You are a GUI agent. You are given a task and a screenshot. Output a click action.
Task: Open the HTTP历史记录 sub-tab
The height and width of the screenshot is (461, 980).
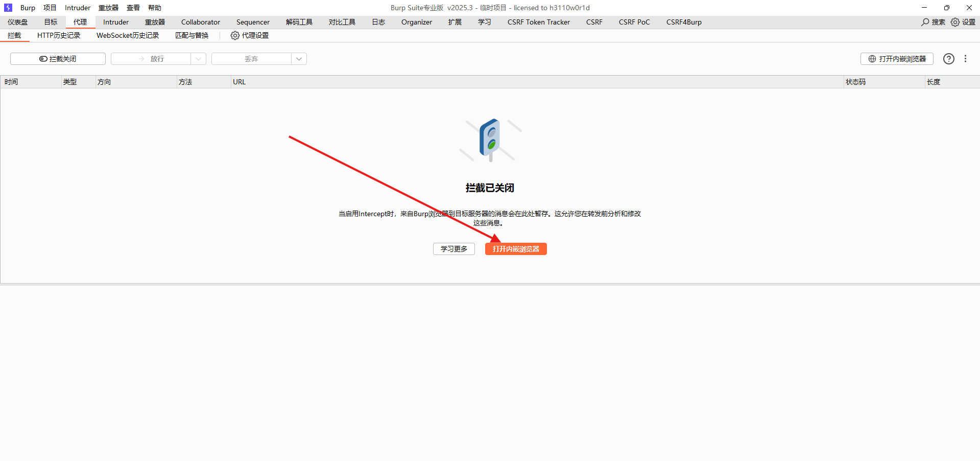point(59,35)
